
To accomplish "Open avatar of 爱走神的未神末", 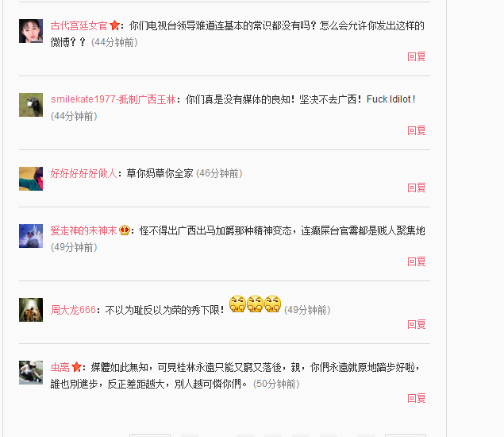I will point(31,236).
